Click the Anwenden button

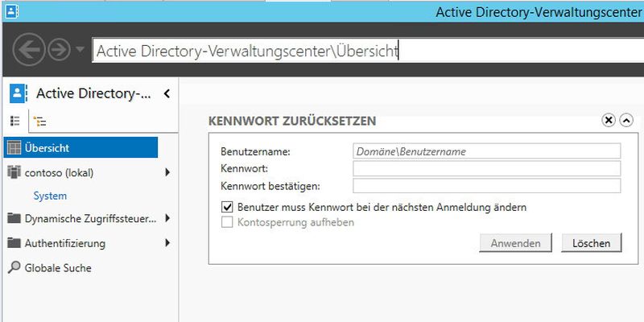click(x=515, y=243)
